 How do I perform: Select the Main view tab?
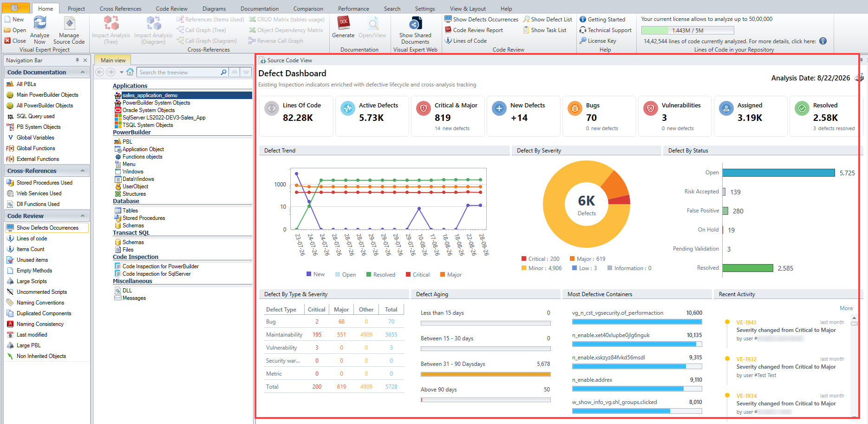113,60
